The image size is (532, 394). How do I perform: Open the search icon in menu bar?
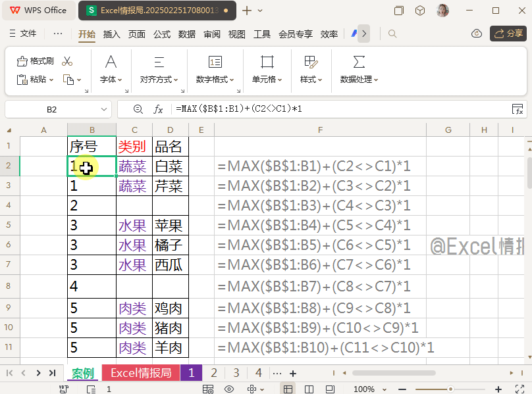[392, 34]
